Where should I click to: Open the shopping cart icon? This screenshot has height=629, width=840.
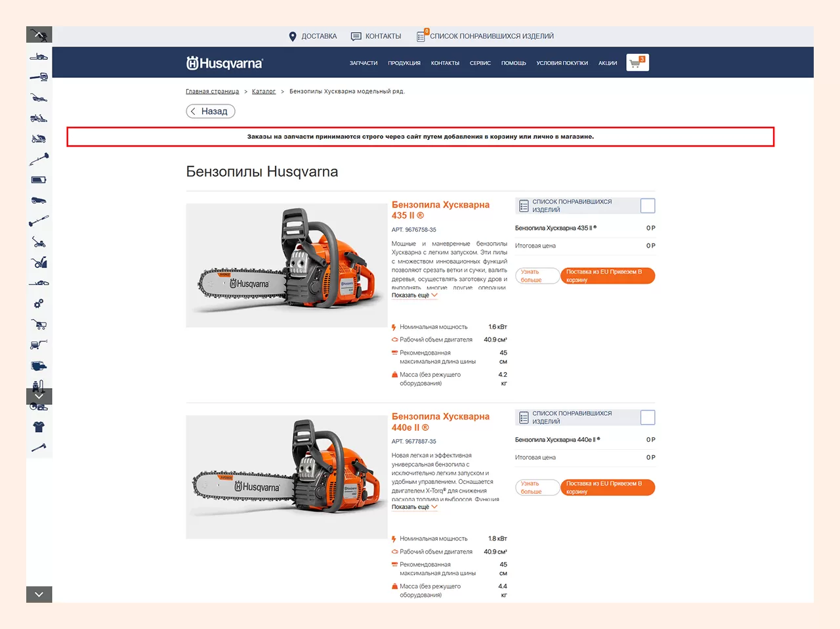pos(637,63)
